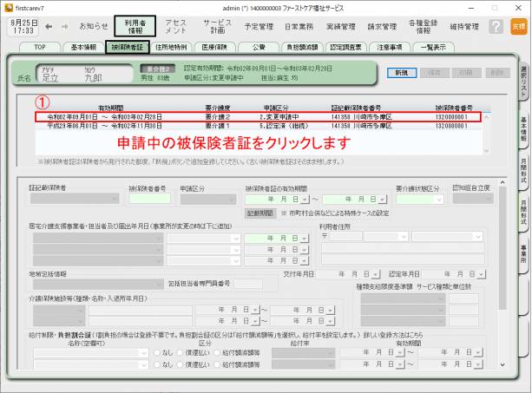Check the 市町村合併 special case checkbox
Image resolution: width=532 pixels, height=393 pixels.
click(282, 213)
